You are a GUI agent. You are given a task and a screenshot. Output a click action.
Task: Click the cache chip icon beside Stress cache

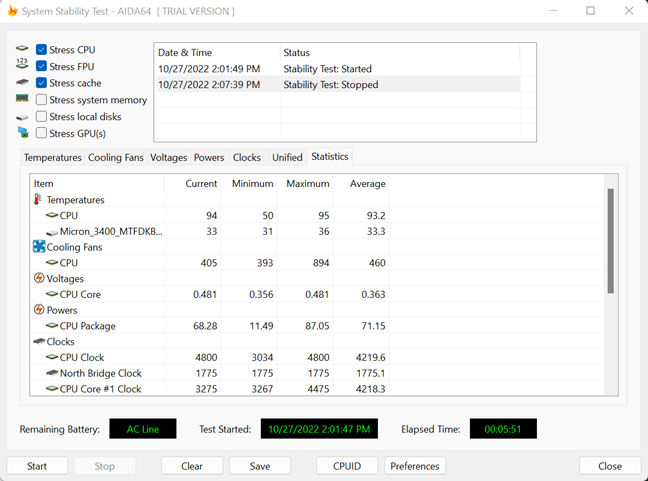22,82
